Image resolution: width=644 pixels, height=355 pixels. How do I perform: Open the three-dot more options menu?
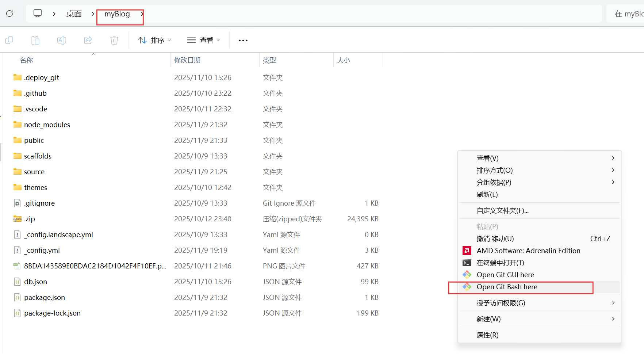[243, 41]
